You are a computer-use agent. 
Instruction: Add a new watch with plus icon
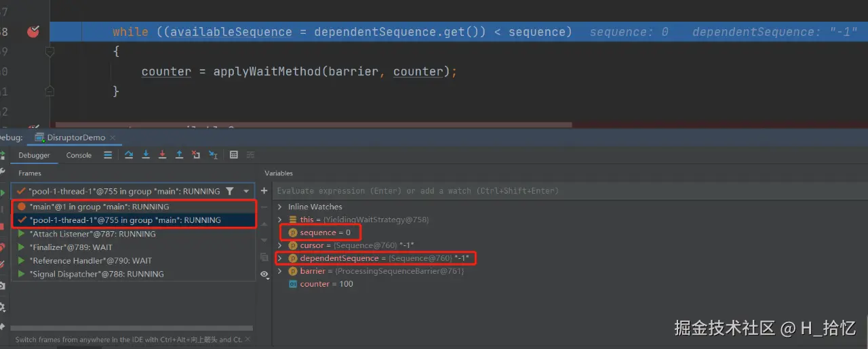coord(264,191)
